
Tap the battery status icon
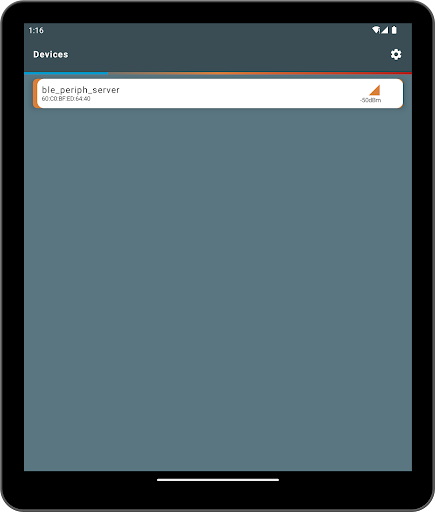click(x=394, y=30)
